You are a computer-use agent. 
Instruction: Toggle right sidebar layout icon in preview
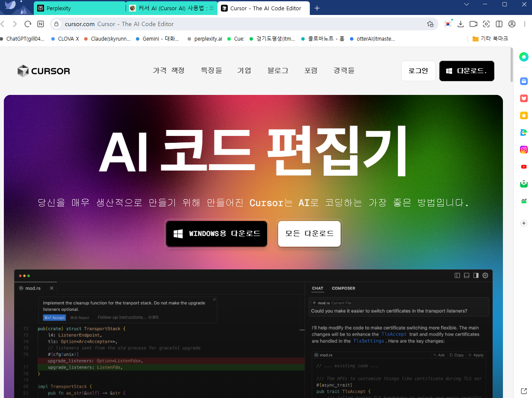tap(476, 275)
